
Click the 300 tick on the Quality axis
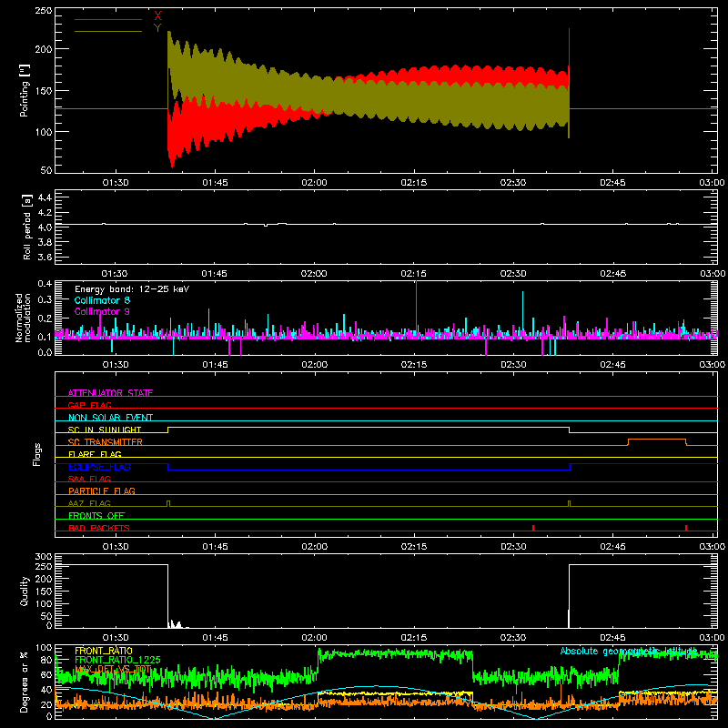coord(44,557)
